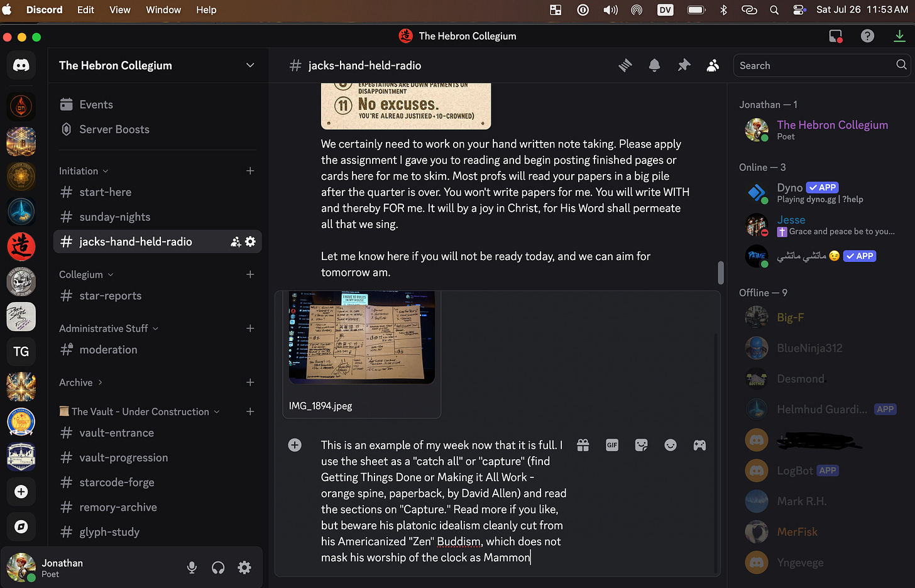
Task: Toggle microphone mute
Action: [192, 568]
